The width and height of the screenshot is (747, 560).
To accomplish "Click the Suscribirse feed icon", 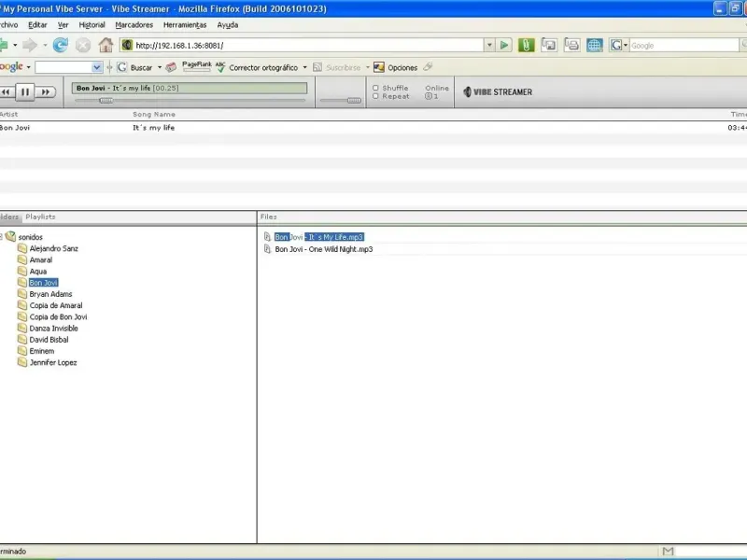I will click(317, 67).
